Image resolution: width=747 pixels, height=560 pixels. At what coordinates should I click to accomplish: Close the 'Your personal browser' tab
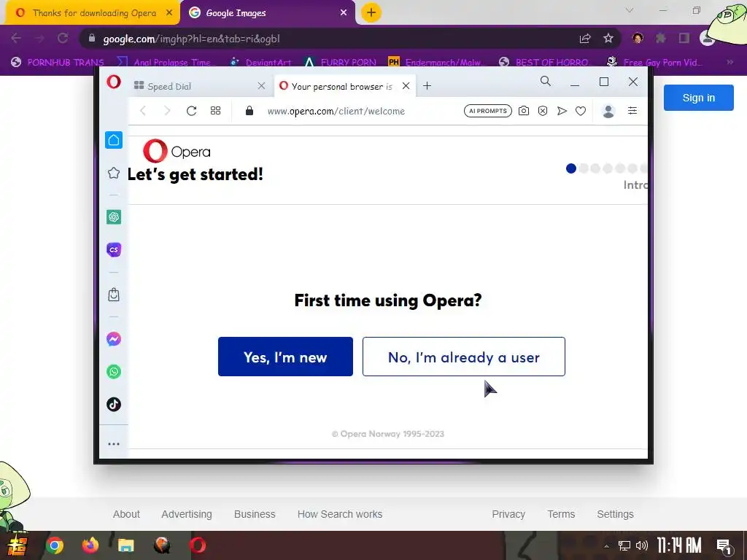406,86
